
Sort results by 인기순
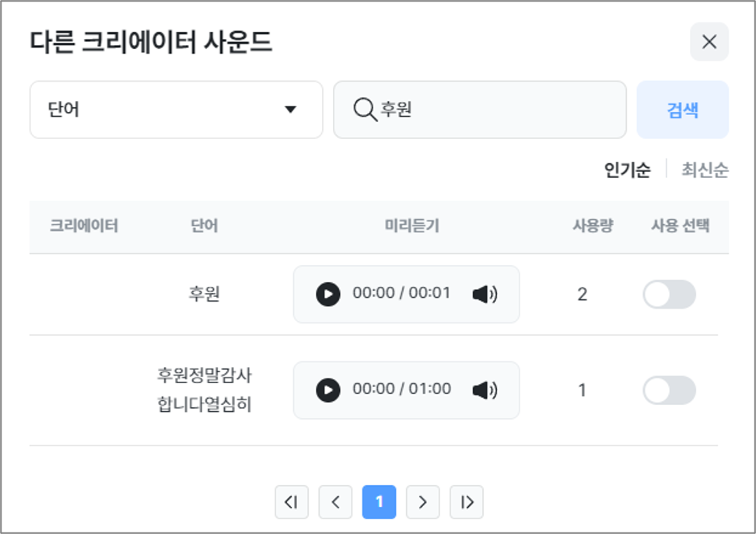pos(627,170)
